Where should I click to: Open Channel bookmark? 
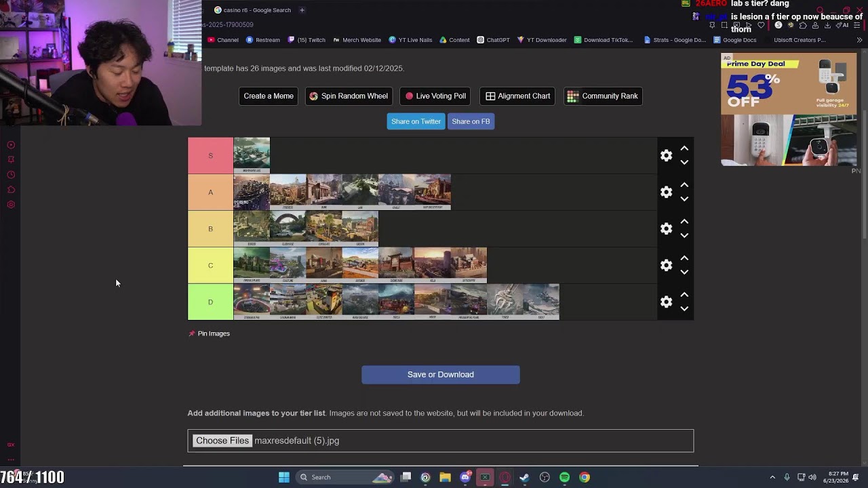[x=223, y=40]
